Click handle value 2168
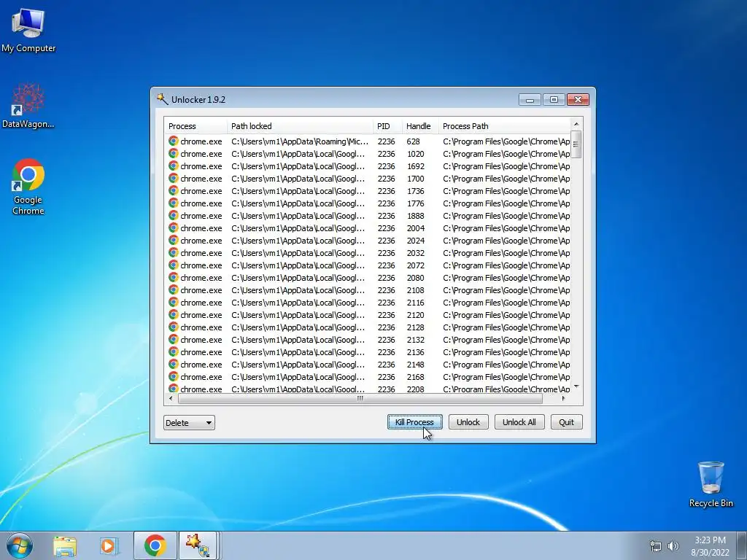The height and width of the screenshot is (560, 747). coord(415,377)
